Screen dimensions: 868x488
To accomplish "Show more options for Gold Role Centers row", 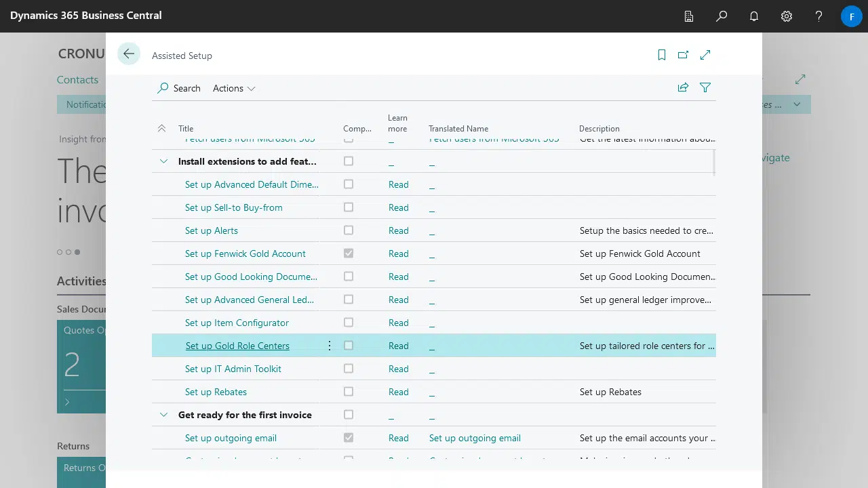I will click(330, 346).
